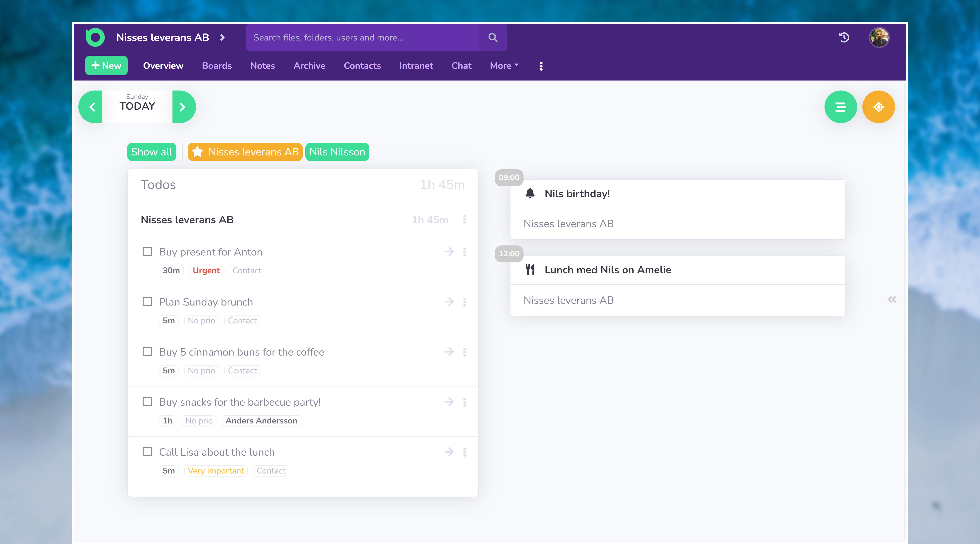Check the Buy 5 cinnamon buns todo
The width and height of the screenshot is (980, 544).
(147, 352)
